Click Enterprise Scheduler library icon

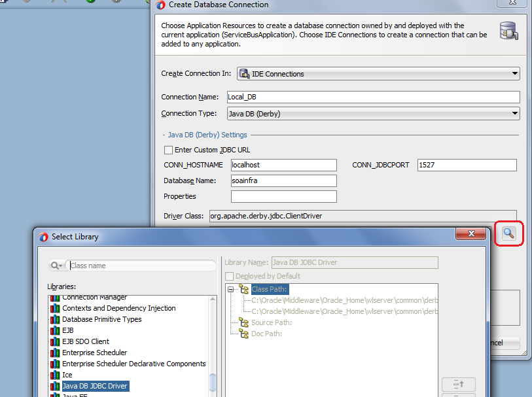click(55, 353)
